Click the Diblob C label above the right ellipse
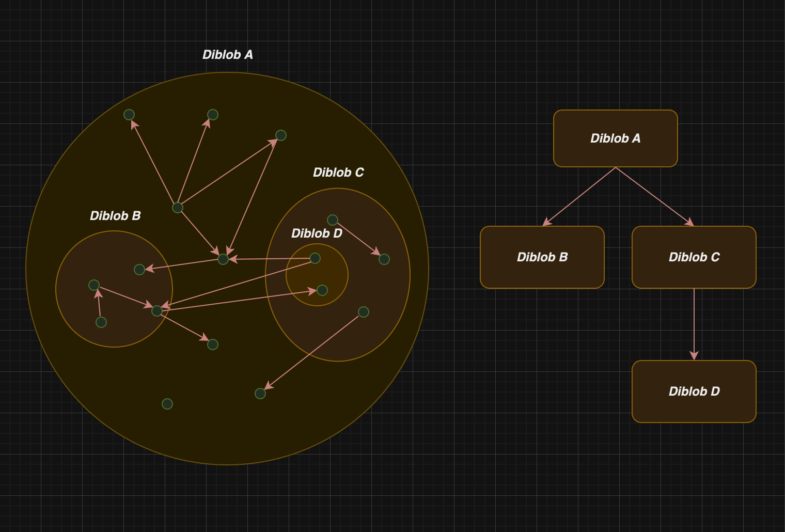The height and width of the screenshot is (532, 785). [338, 173]
